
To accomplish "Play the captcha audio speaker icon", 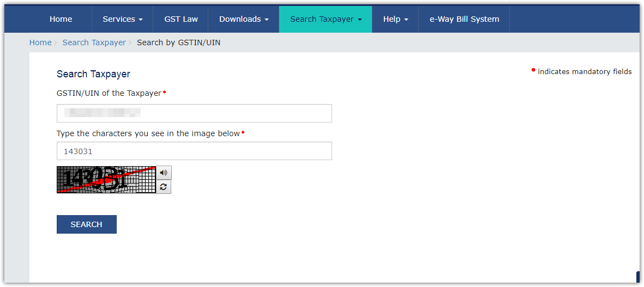I will pyautogui.click(x=164, y=173).
